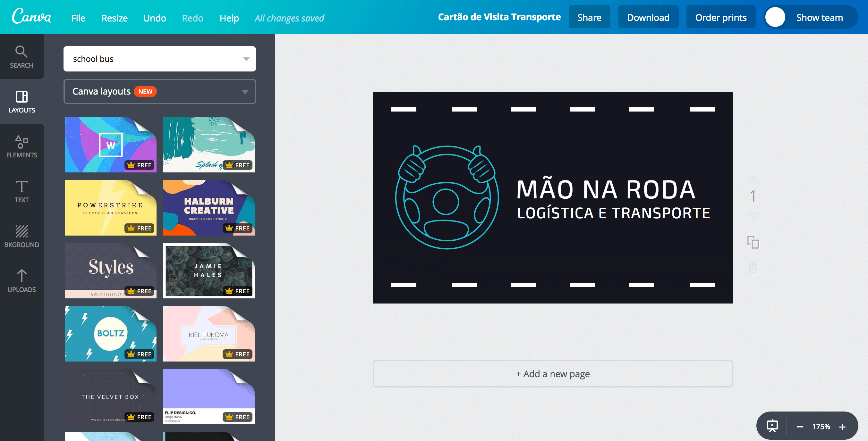Choose the Boltz lightning layout
868x441 pixels.
111,334
